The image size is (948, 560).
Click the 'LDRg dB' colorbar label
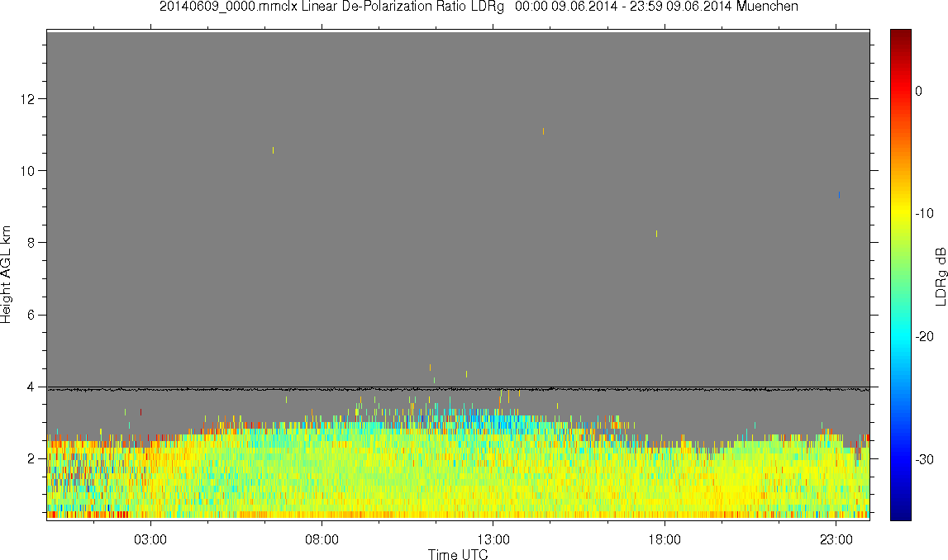pyautogui.click(x=940, y=276)
